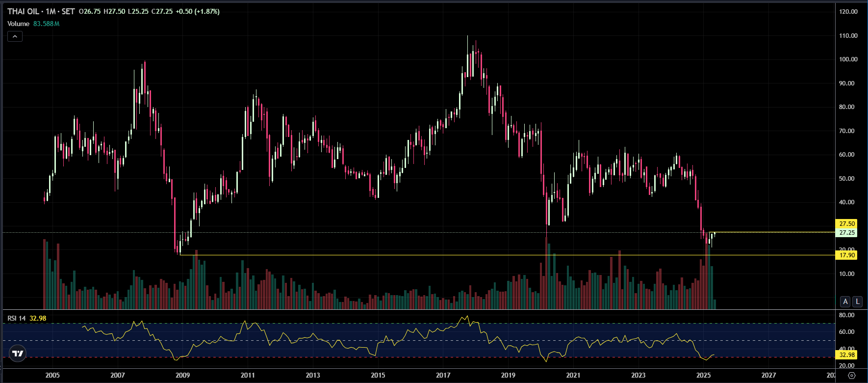This screenshot has height=383, width=868.
Task: Click 2027 on the time axis
Action: [768, 375]
